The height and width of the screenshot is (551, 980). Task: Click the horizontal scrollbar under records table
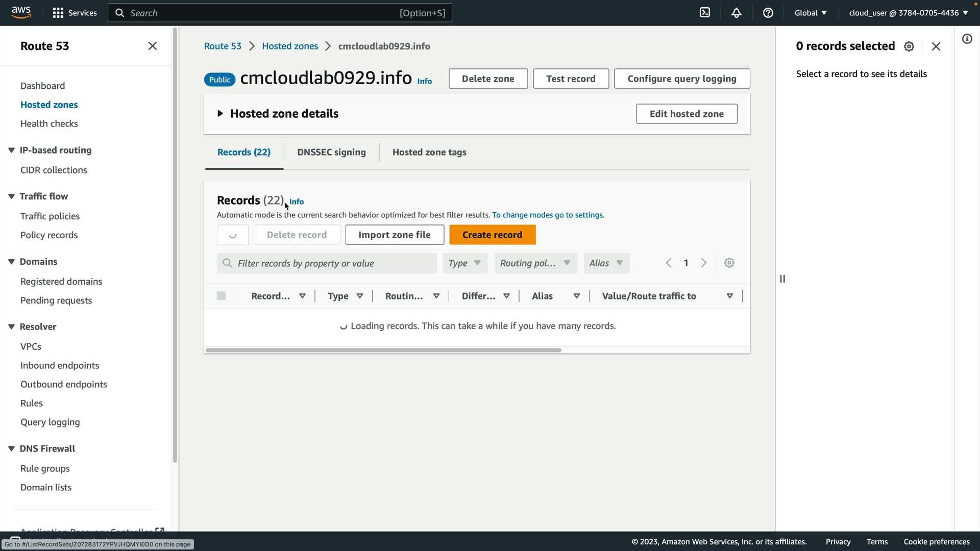[383, 350]
